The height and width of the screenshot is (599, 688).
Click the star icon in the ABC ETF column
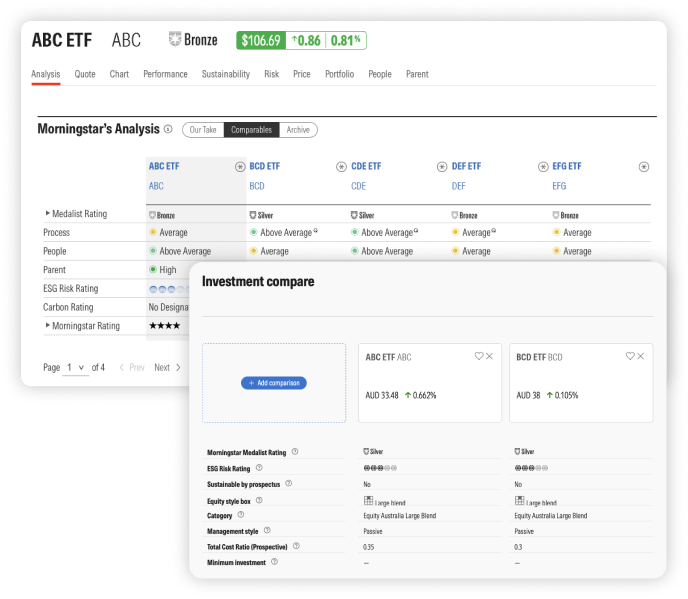point(240,167)
